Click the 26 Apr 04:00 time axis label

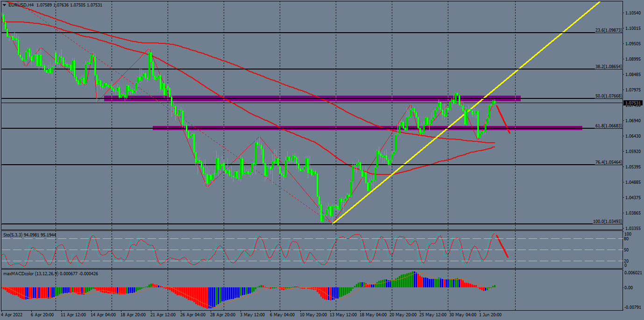pos(192,315)
